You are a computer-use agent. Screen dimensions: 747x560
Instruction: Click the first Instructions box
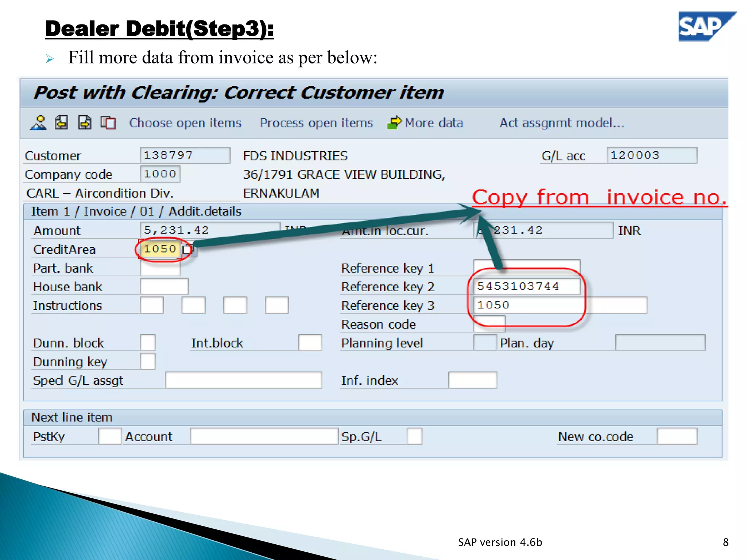(x=152, y=305)
